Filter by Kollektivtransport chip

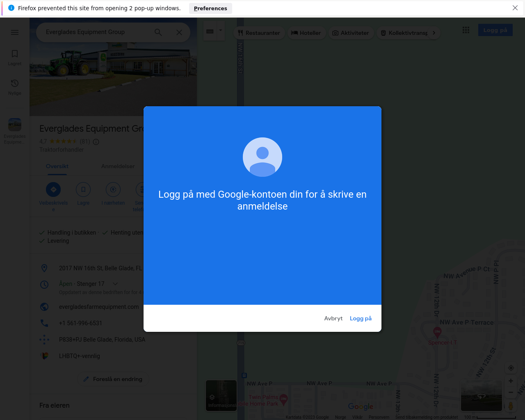click(404, 33)
